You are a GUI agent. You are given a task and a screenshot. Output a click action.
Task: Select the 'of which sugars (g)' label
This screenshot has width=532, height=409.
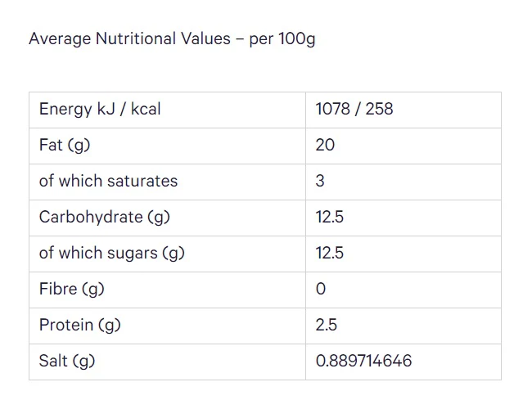tap(112, 253)
